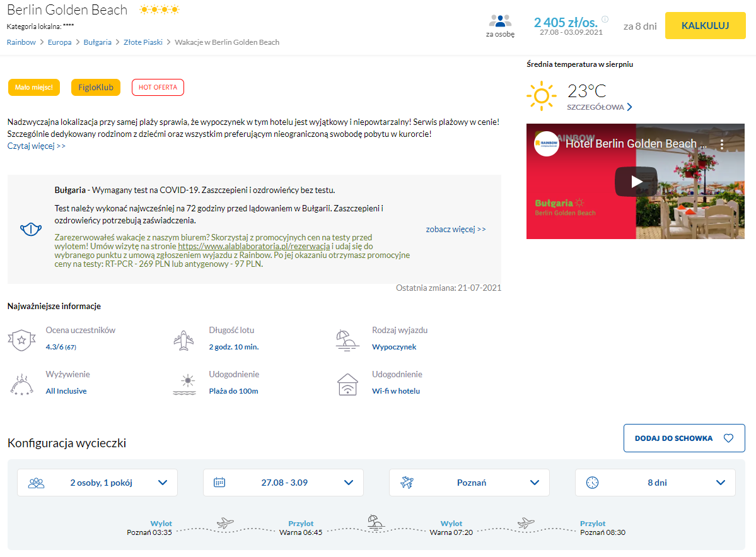Image resolution: width=756 pixels, height=557 pixels.
Task: Open the 27.08 - 3.09 date dropdown
Action: pyautogui.click(x=283, y=483)
